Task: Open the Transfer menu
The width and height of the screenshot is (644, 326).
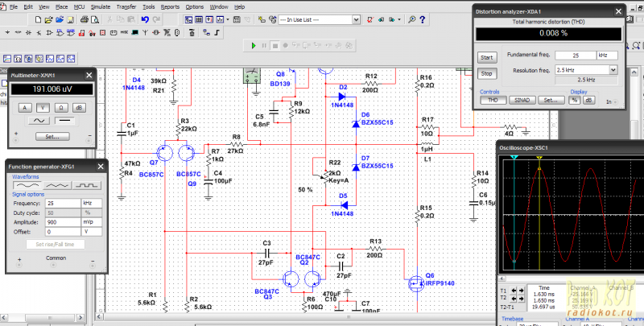Action: click(x=126, y=6)
